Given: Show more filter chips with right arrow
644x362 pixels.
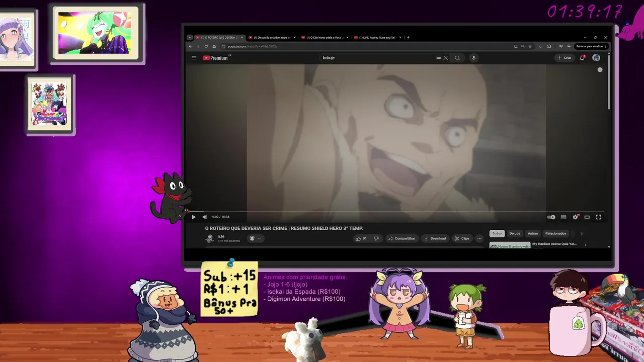Looking at the screenshot, I should (x=582, y=233).
